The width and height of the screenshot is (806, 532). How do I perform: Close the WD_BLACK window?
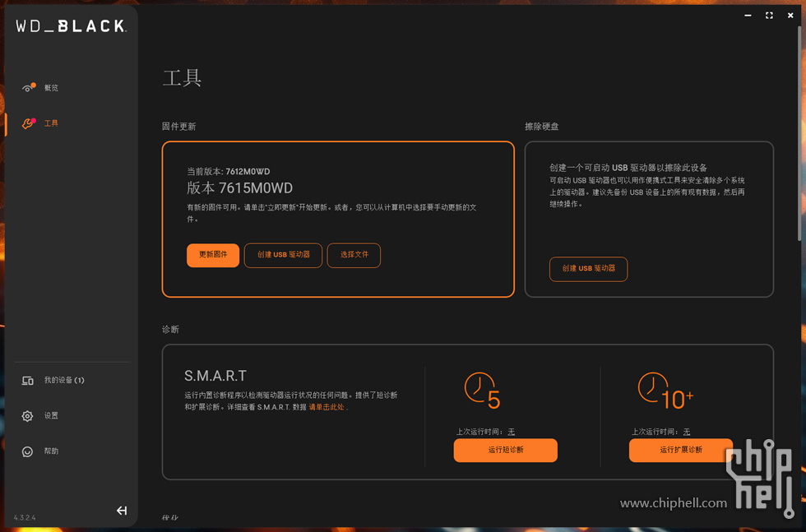790,16
